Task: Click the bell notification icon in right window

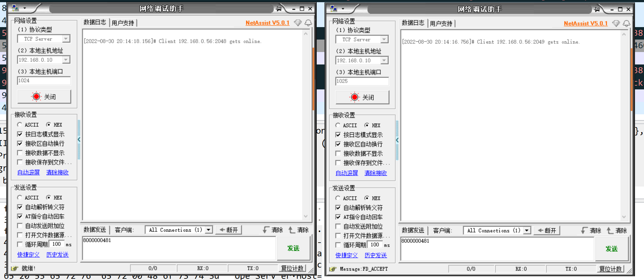Action: (x=626, y=23)
